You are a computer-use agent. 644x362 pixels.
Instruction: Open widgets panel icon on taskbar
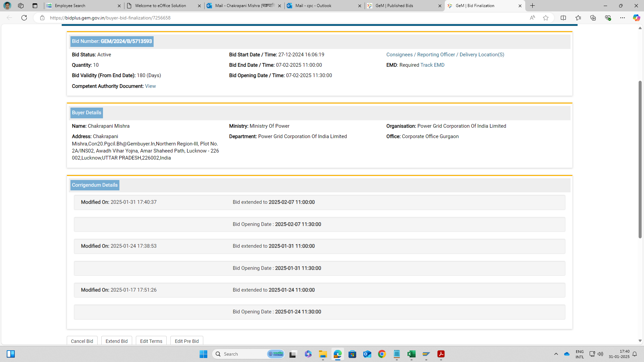point(11,354)
